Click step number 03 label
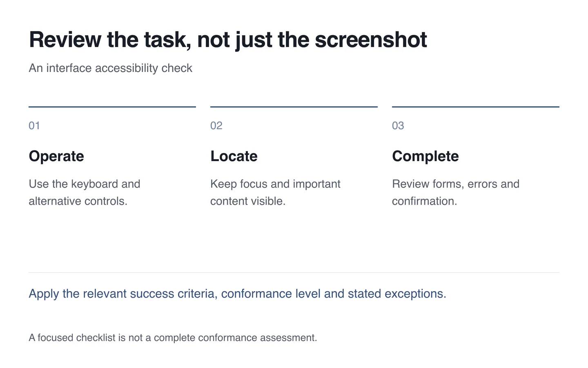This screenshot has height=368, width=588. [x=398, y=126]
